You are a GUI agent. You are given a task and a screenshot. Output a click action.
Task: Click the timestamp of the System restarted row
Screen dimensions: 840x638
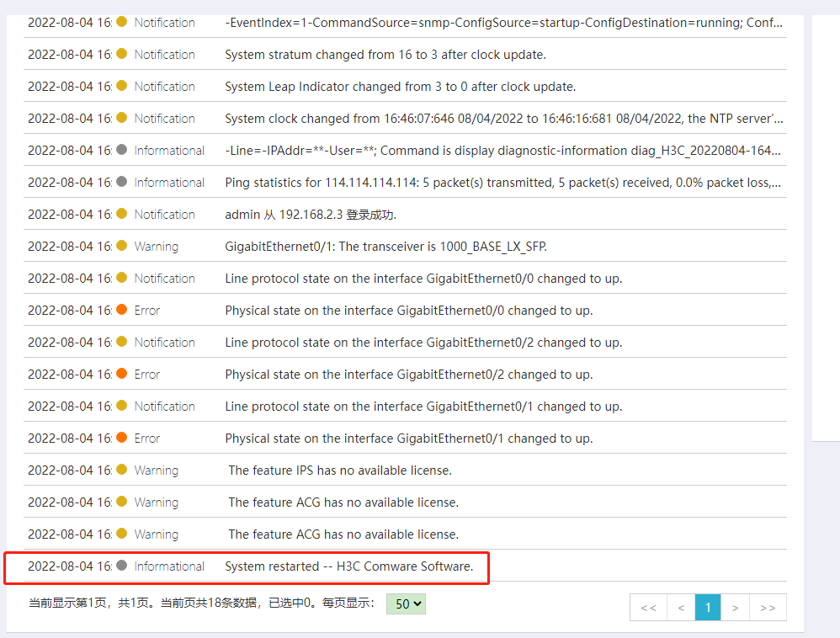(x=70, y=566)
